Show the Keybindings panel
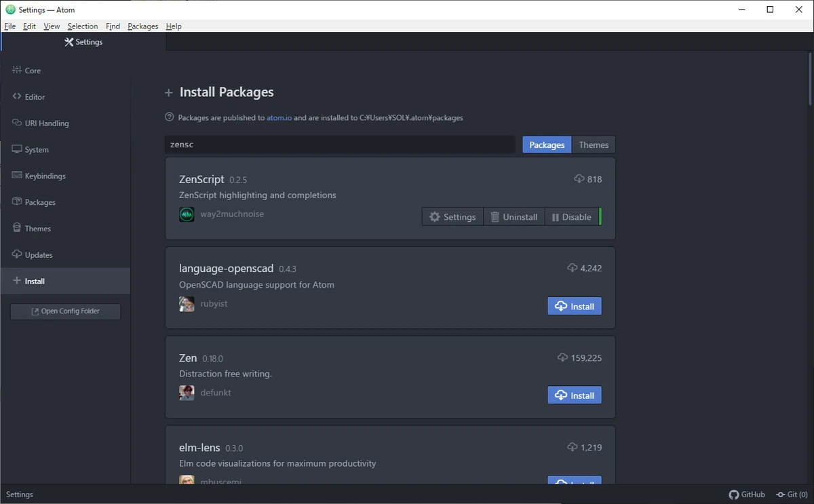 (x=45, y=176)
